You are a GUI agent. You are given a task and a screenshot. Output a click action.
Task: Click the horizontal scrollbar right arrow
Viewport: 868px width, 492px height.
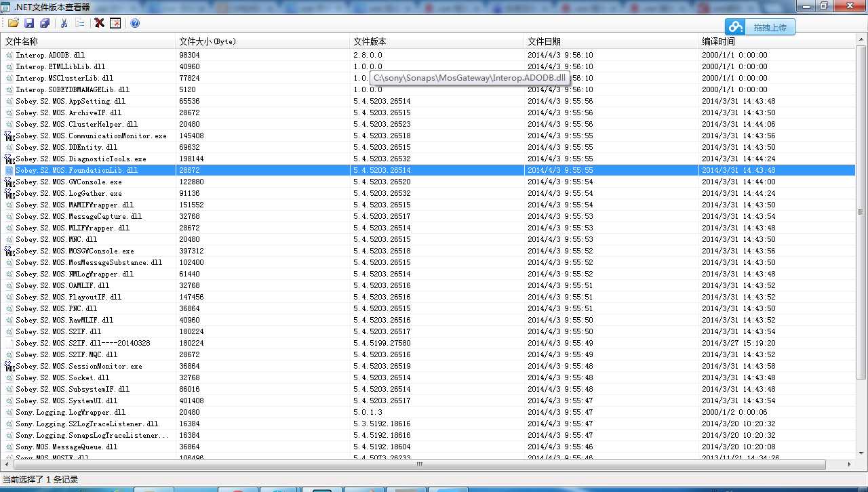click(850, 465)
